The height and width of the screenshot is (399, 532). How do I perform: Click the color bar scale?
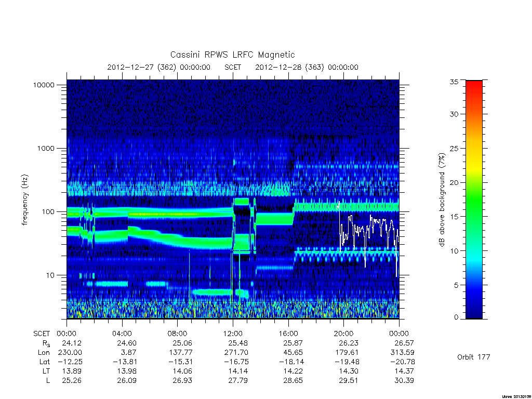(474, 199)
